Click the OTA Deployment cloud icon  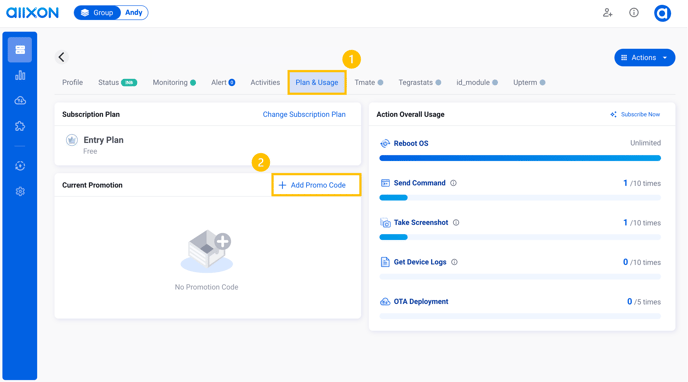tap(385, 302)
